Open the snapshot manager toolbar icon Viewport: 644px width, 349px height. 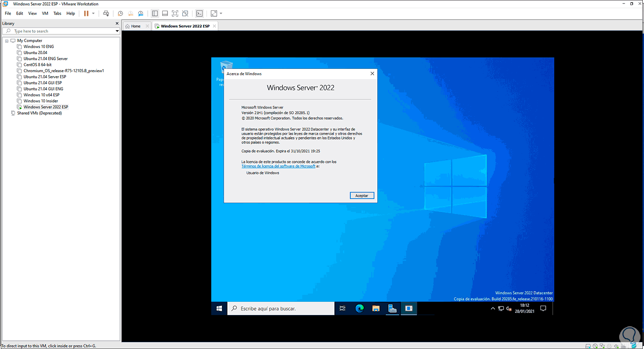click(x=140, y=13)
